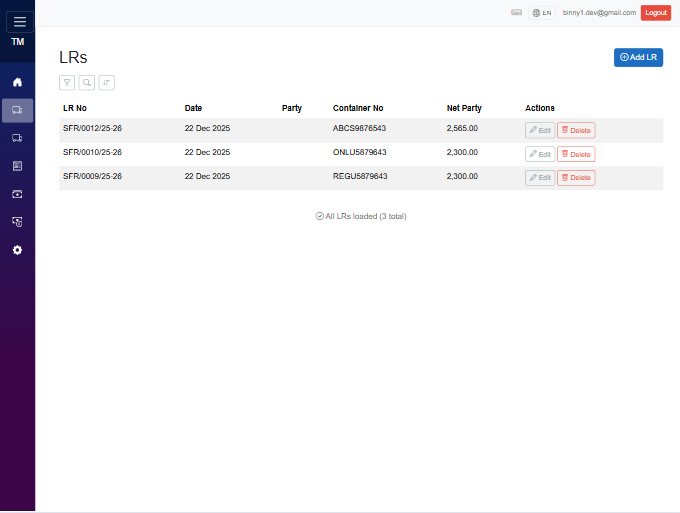Open search with magnifier icon
The height and width of the screenshot is (513, 680).
87,83
